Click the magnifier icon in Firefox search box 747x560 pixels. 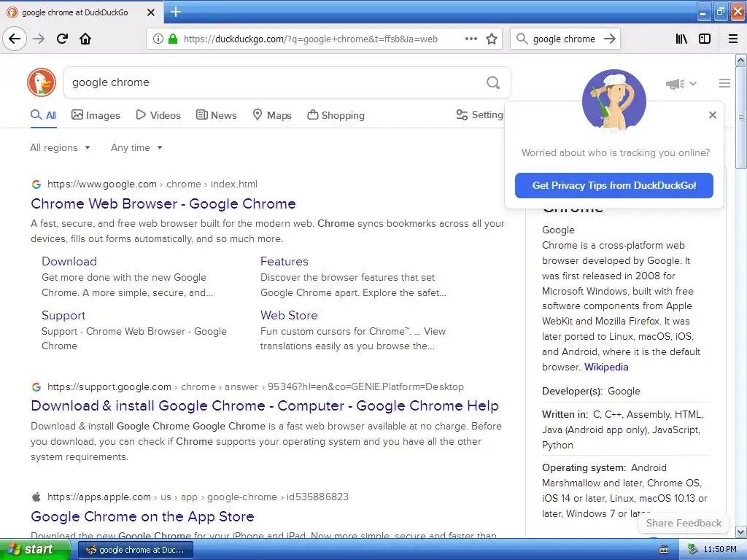(x=522, y=39)
